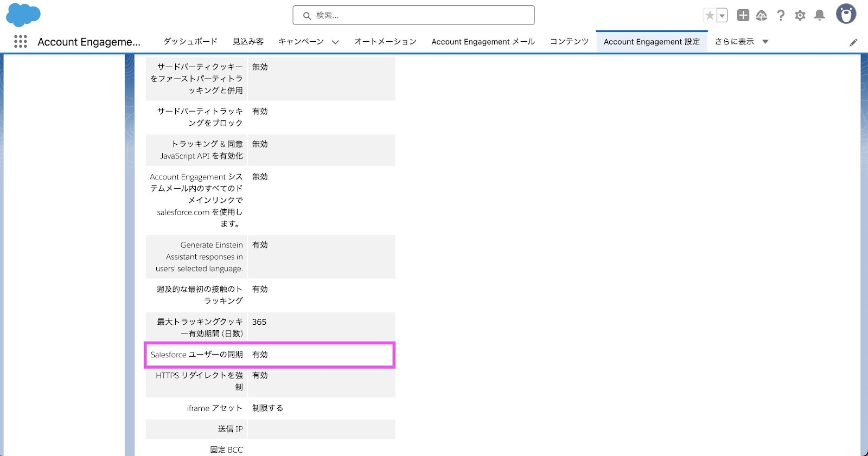Click the サードパーティクッキー併用 label

[x=196, y=79]
